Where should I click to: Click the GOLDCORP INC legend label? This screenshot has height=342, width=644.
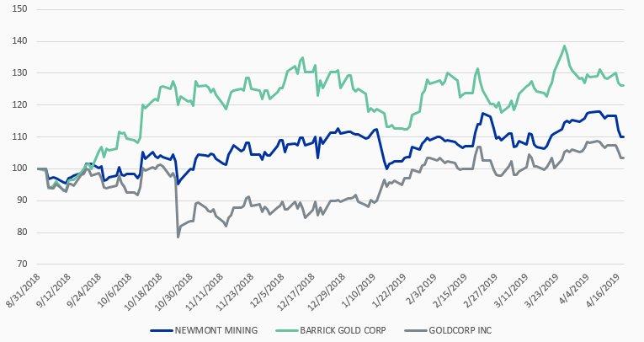point(459,330)
